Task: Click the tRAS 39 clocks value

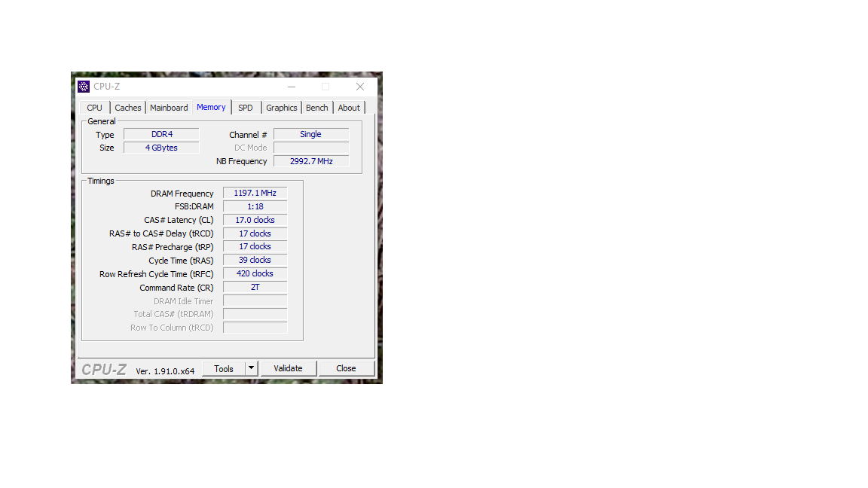Action: [255, 260]
